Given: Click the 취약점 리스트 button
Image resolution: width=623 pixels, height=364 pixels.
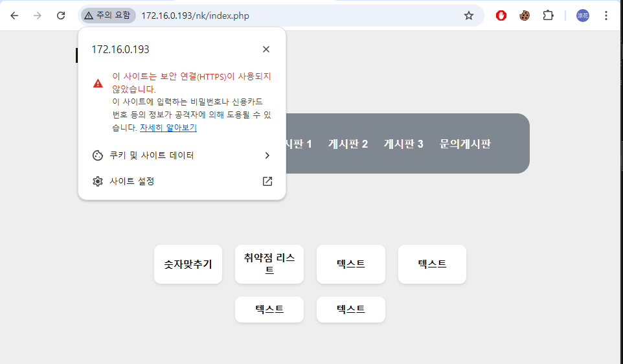Looking at the screenshot, I should click(x=269, y=264).
